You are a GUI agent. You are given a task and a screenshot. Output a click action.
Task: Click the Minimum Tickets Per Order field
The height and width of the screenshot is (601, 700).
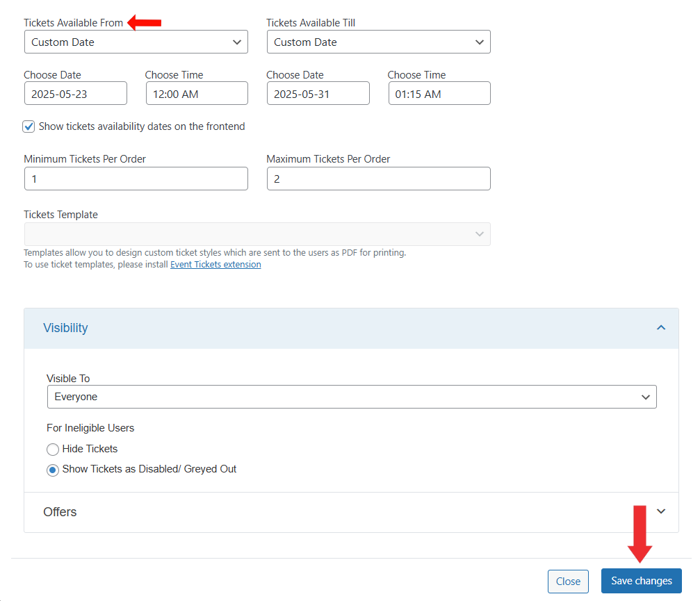[136, 179]
